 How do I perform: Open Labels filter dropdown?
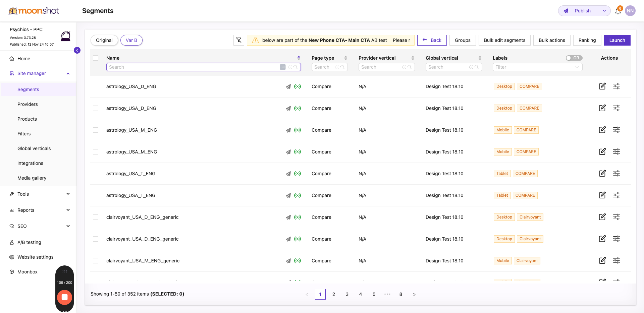pyautogui.click(x=537, y=67)
